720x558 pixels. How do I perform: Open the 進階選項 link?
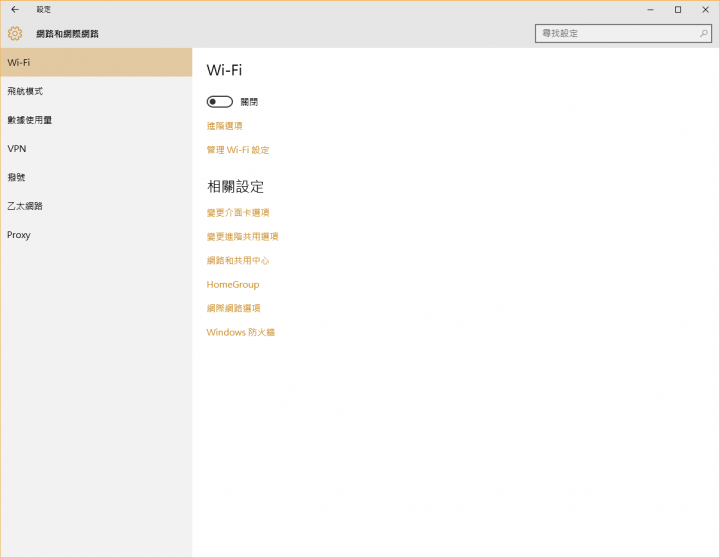pyautogui.click(x=225, y=126)
